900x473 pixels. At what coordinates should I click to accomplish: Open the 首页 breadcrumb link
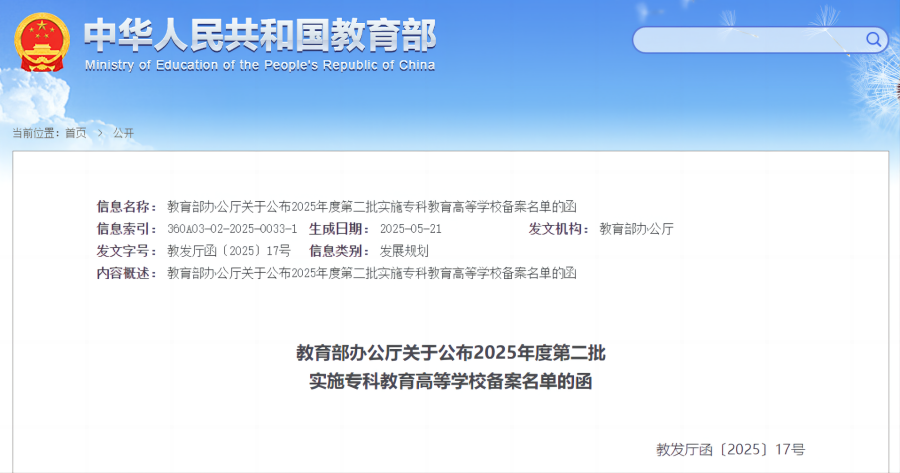pyautogui.click(x=76, y=133)
